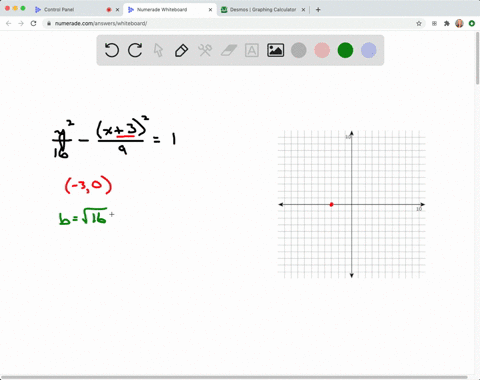Choose the gray color swatch

(x=299, y=50)
